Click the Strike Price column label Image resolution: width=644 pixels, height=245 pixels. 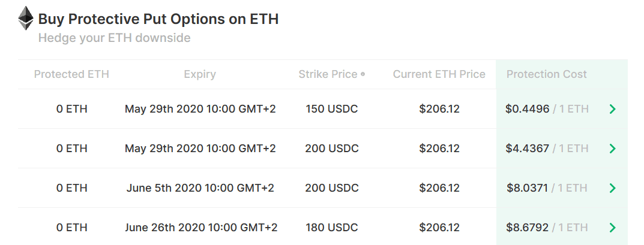(x=328, y=75)
